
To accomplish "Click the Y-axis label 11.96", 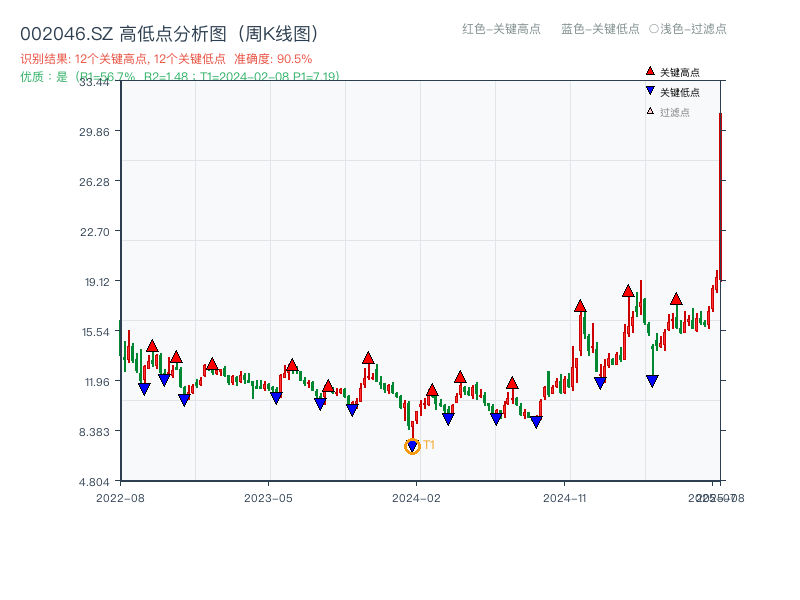I will 96,382.
